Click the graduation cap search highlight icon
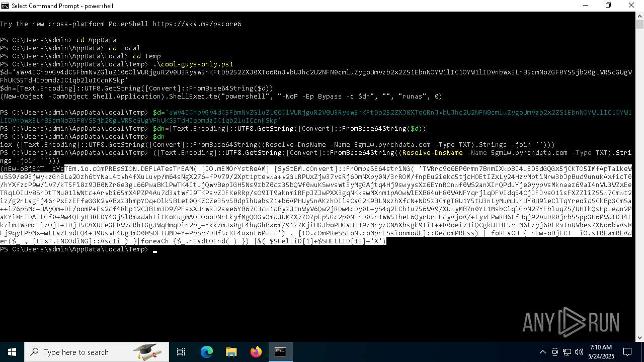 [x=147, y=351]
